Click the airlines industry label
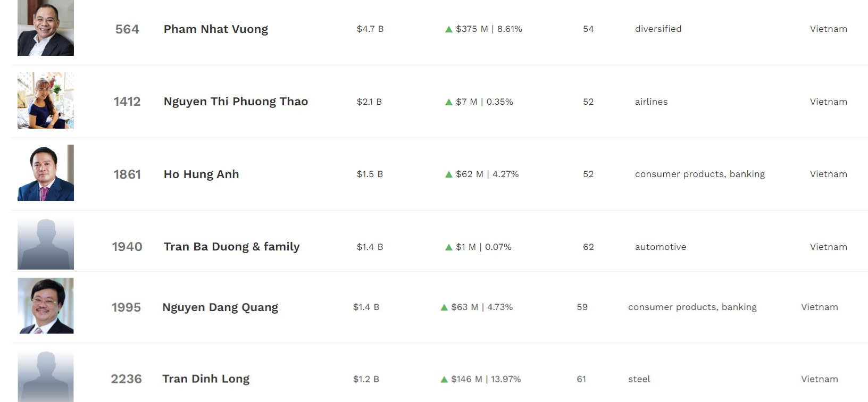 point(651,102)
